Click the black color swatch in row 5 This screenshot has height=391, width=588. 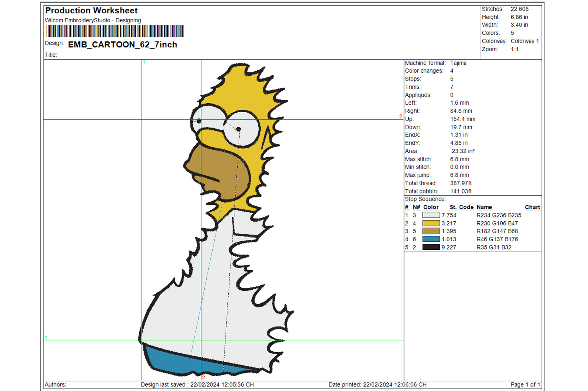pos(431,247)
